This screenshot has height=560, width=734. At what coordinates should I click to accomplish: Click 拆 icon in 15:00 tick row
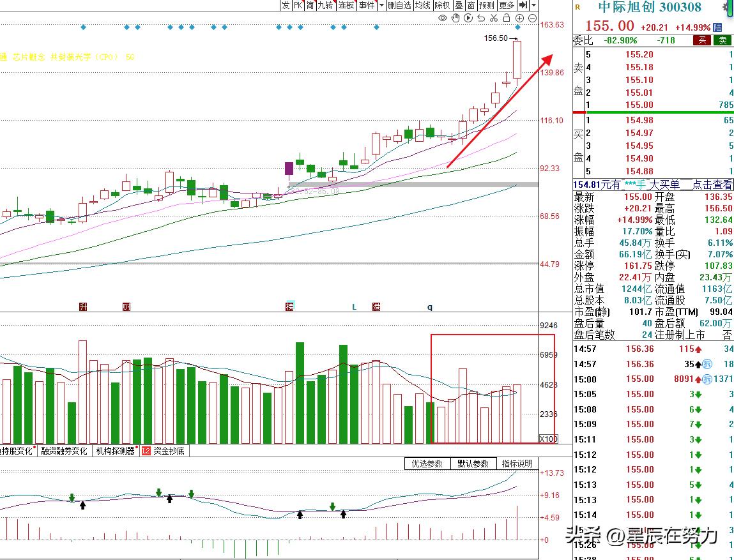coord(707,379)
